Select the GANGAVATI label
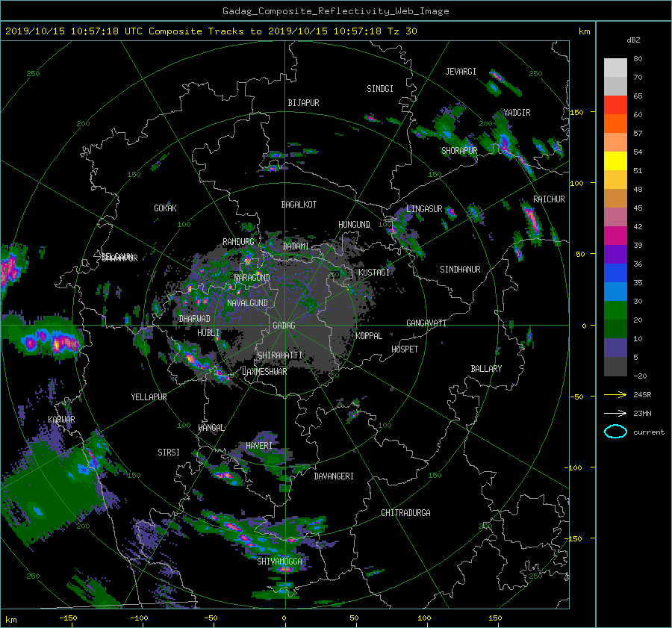This screenshot has width=672, height=628. [426, 323]
